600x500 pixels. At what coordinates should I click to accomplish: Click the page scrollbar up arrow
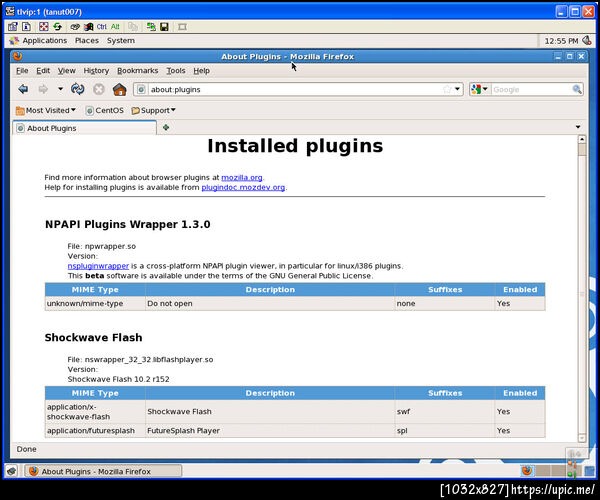click(582, 139)
